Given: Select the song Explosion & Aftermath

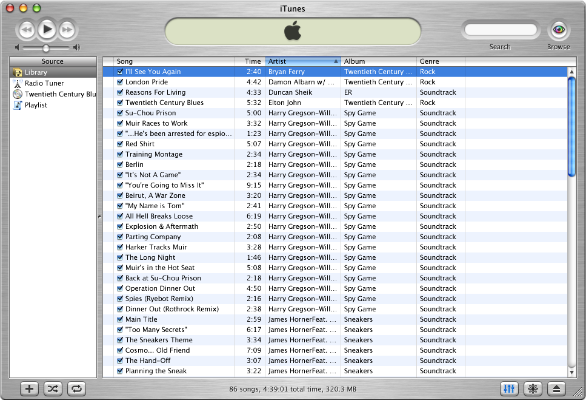Looking at the screenshot, I should click(162, 227).
